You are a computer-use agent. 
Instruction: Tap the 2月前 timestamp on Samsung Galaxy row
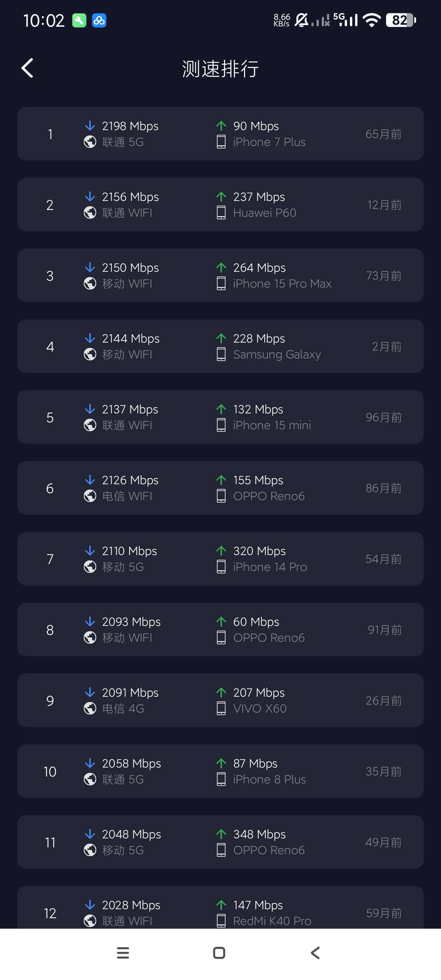[386, 347]
